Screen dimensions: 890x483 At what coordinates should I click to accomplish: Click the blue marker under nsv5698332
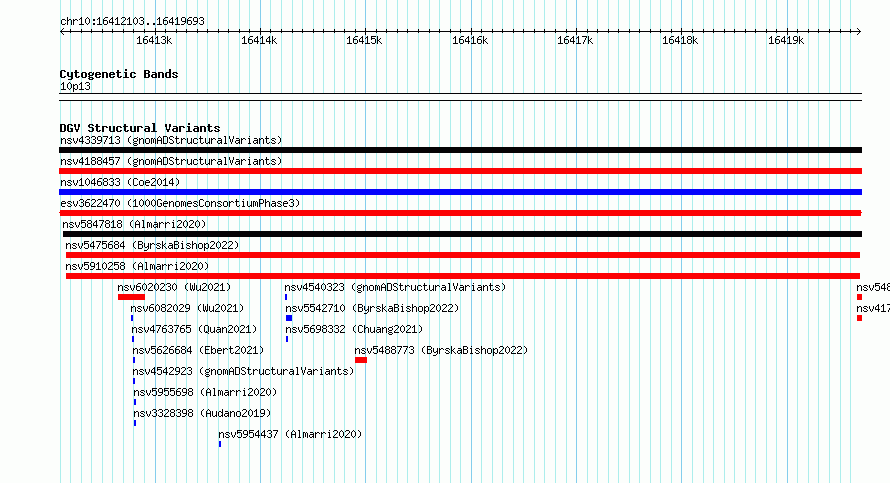point(287,339)
